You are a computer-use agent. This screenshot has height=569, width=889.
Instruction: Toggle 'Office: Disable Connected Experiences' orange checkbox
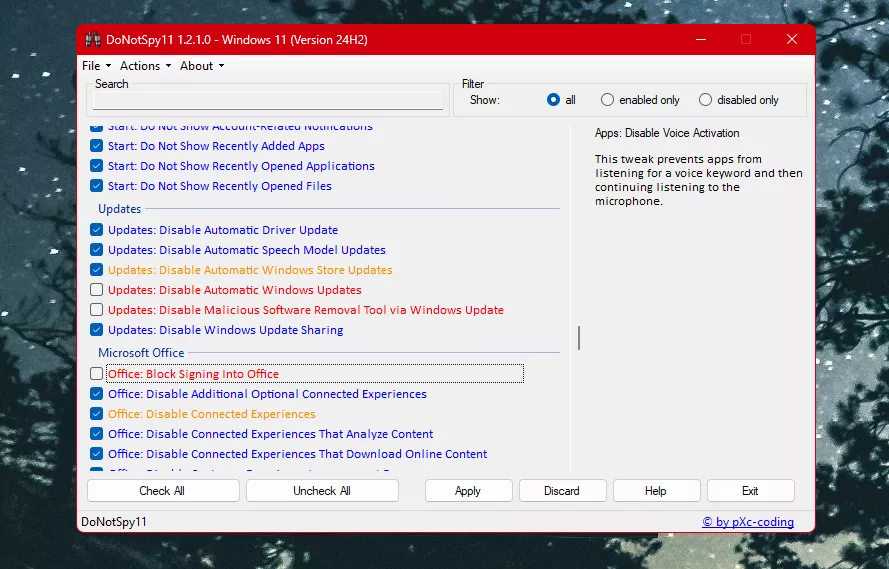click(96, 413)
